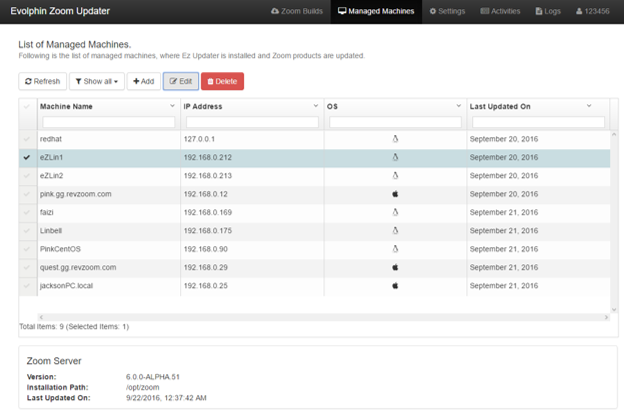Go to the Activities tab
624x416 pixels.
coord(500,11)
